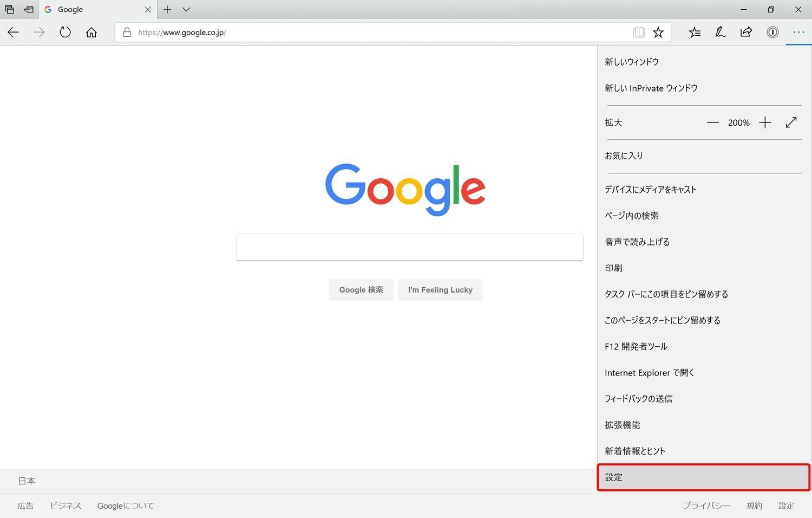Click the Share icon in toolbar

[x=746, y=32]
